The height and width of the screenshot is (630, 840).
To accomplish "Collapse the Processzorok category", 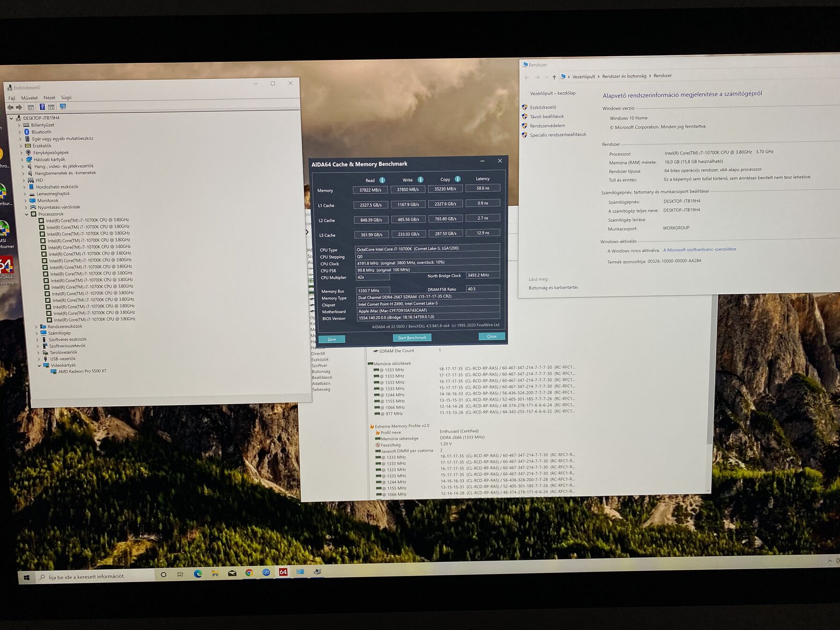I will click(x=26, y=215).
